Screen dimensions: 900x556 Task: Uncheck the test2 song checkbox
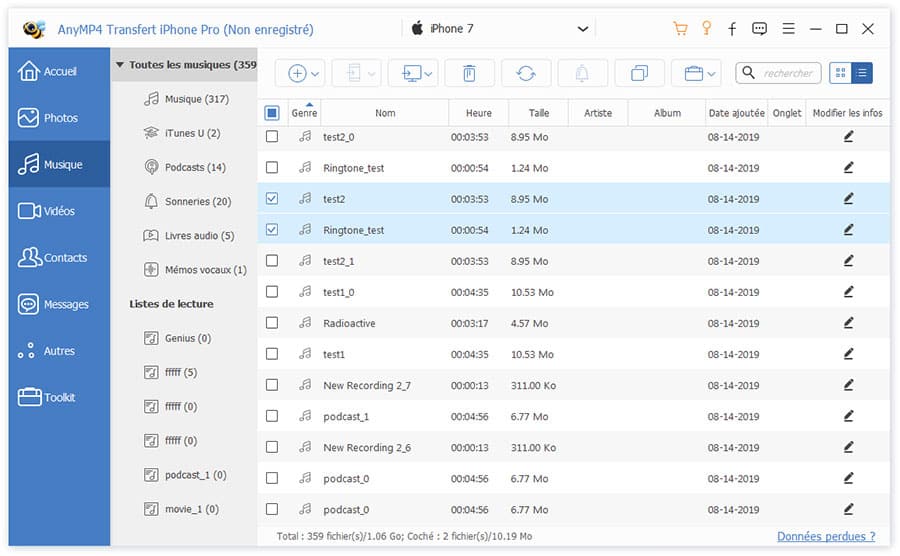click(272, 199)
